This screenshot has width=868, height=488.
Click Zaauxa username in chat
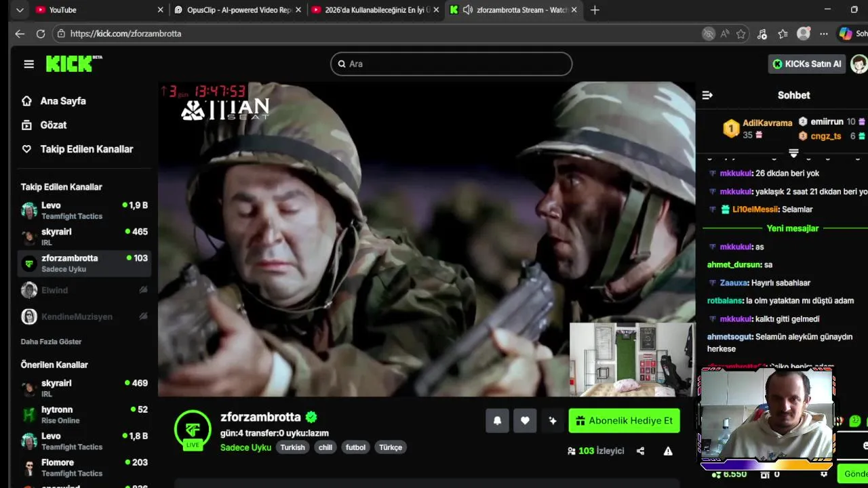[734, 283]
